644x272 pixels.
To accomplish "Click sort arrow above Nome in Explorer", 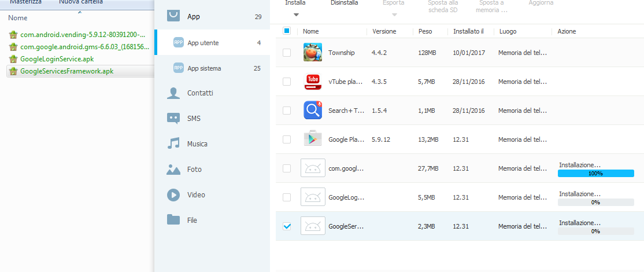I will [x=80, y=12].
